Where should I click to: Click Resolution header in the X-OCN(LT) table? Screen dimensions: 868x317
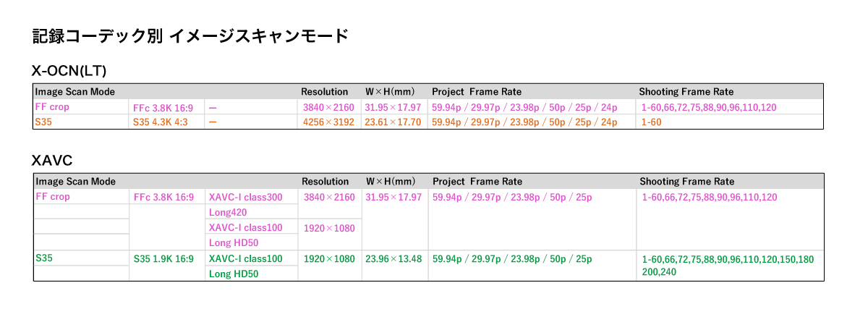[x=325, y=92]
